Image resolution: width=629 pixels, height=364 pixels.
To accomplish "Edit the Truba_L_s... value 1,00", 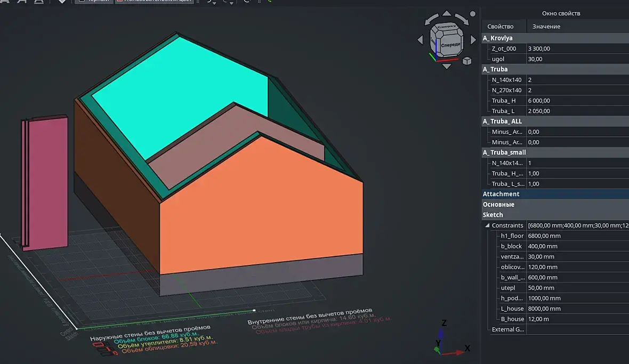I will pyautogui.click(x=578, y=184).
